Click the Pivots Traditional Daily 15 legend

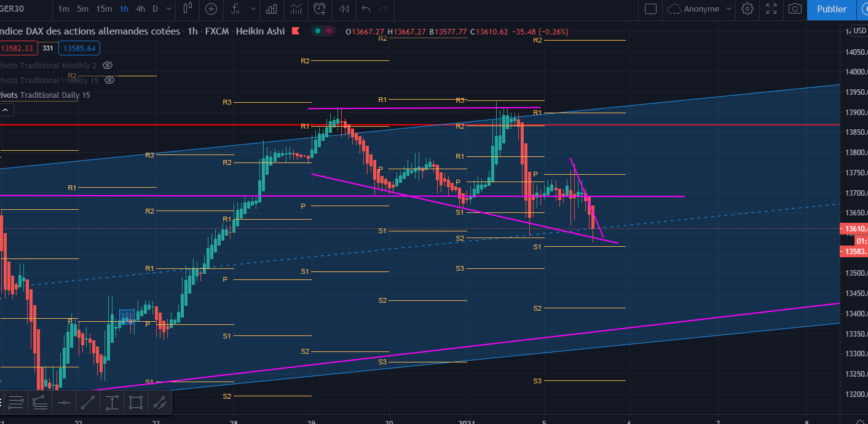click(x=45, y=95)
